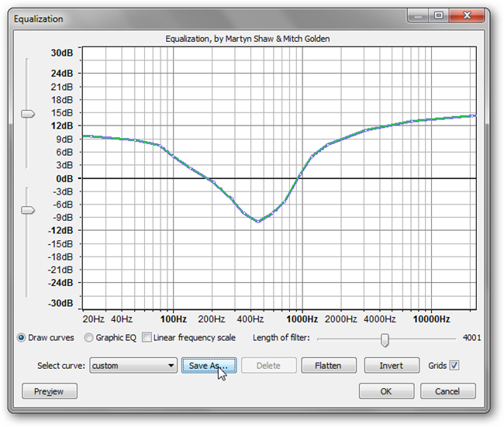Click the curve control point at 100Hz
This screenshot has width=504, height=427.
click(x=173, y=156)
